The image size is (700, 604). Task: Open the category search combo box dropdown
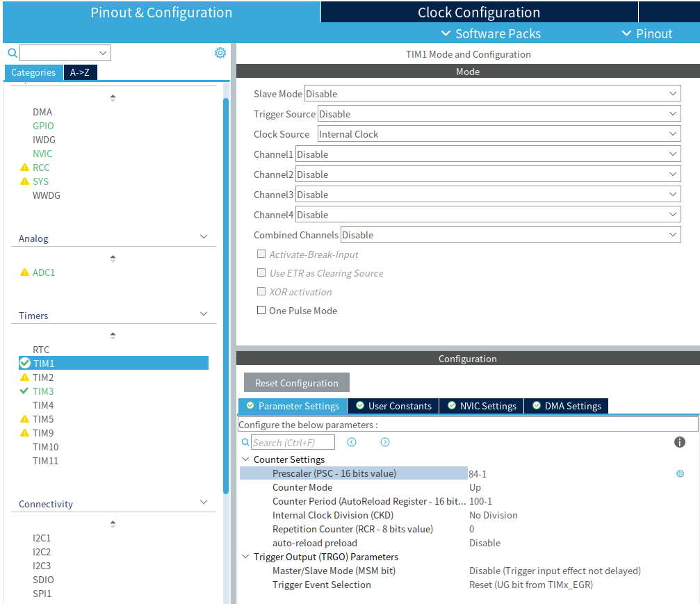click(103, 53)
